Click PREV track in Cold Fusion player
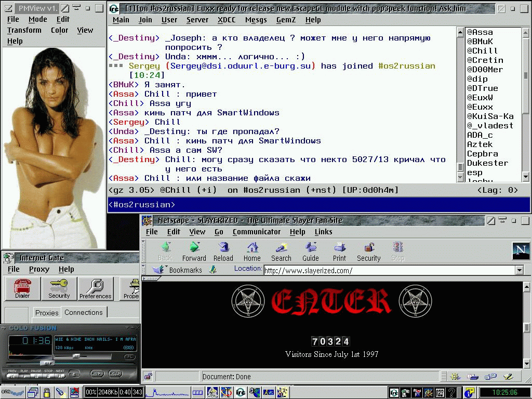Viewport: 532px width, 399px height. [x=12, y=376]
